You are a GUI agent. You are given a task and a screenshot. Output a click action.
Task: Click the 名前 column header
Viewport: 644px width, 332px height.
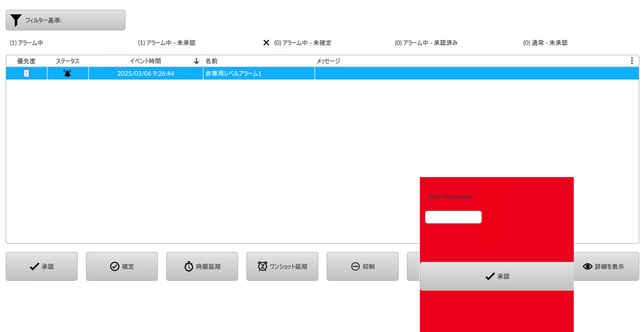211,61
